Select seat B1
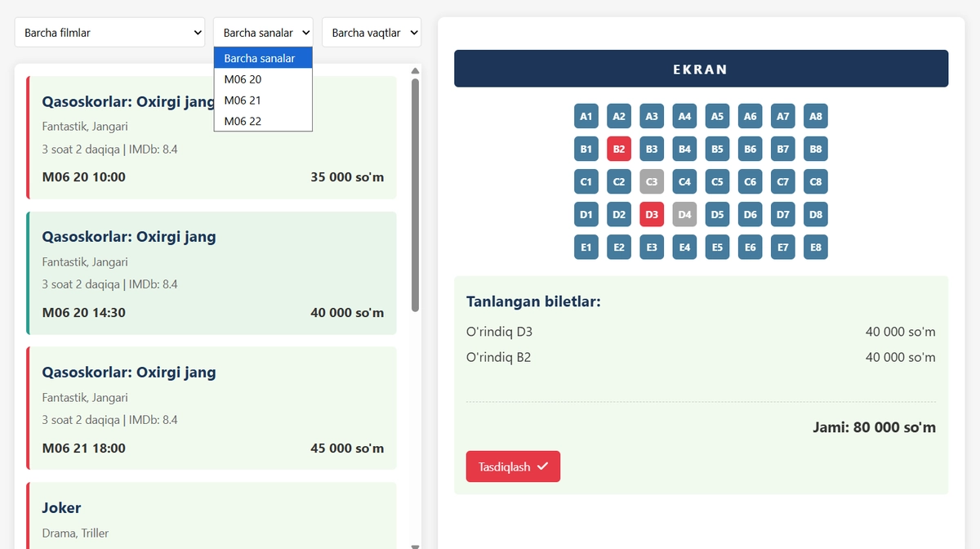Screen dimensions: 980x549 (x=586, y=149)
